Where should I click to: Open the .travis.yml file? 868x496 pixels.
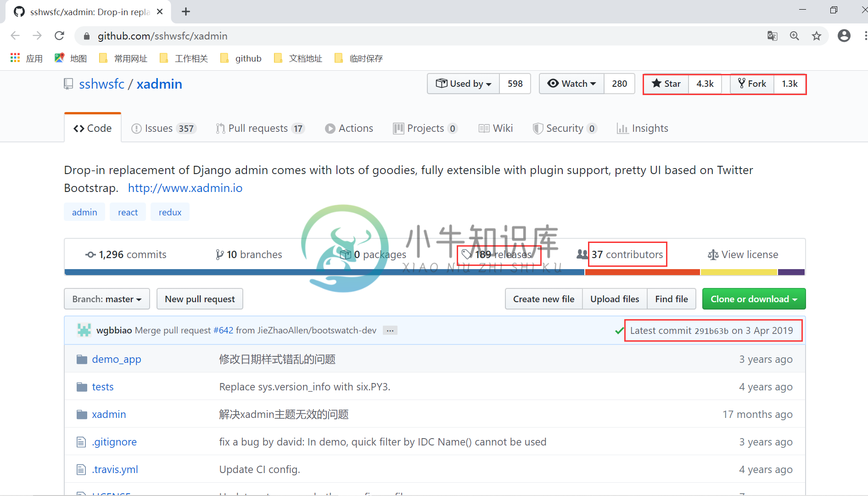coord(115,469)
